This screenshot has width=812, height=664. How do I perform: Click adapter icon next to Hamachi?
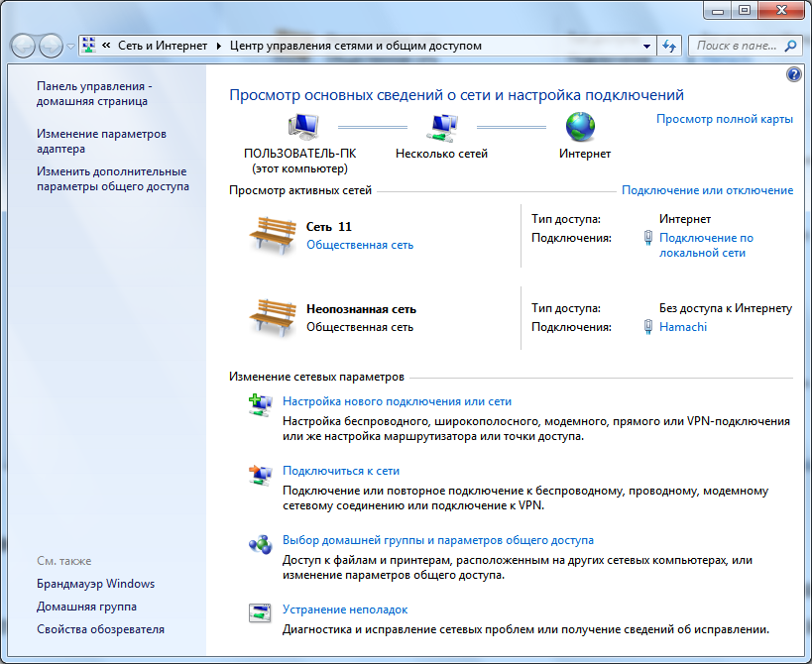point(647,327)
